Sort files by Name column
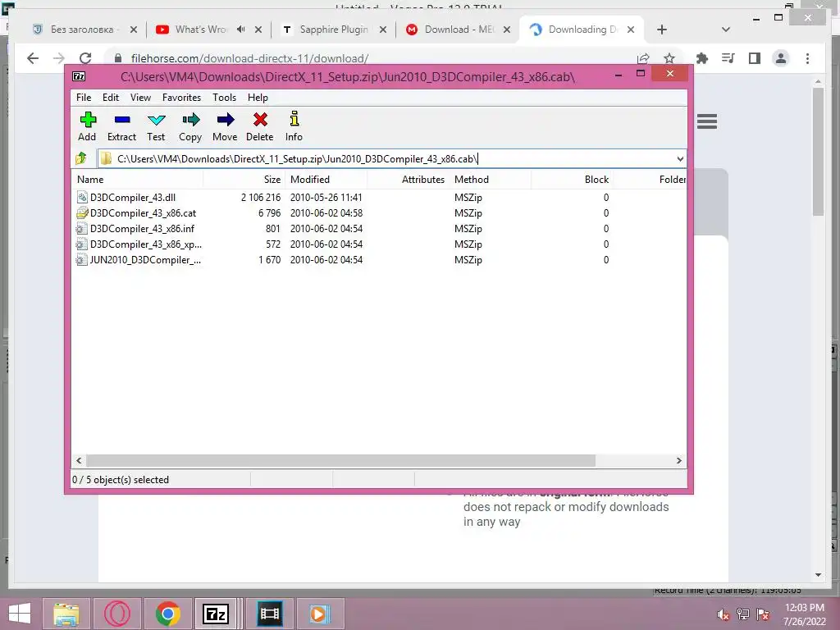 [137, 180]
